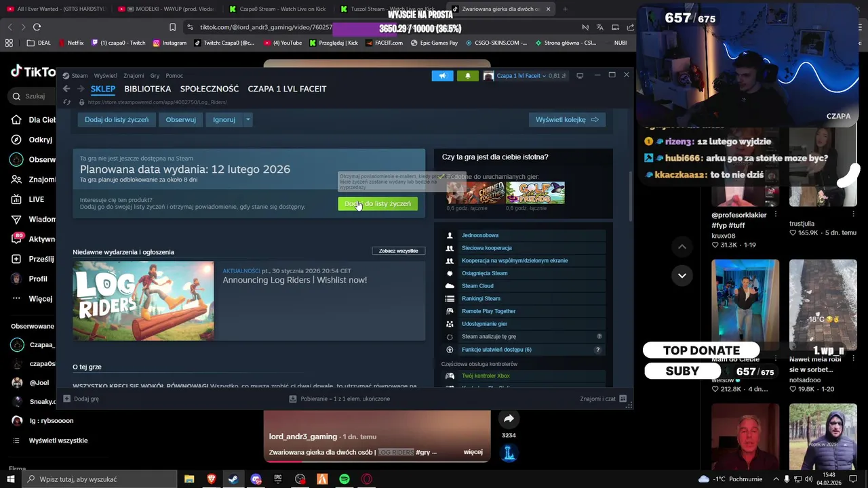
Task: Click the Steam store page scrollbar
Action: [630, 196]
